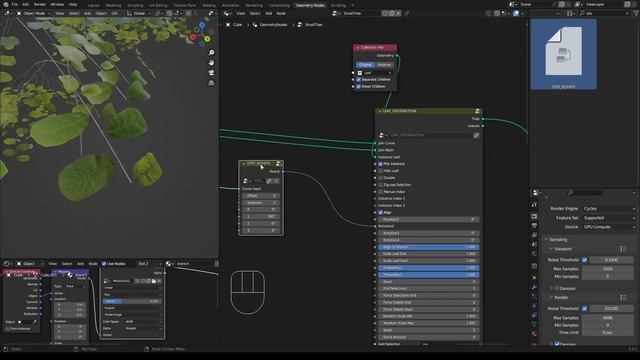Toggle Use Nodes checkbox in shader editor
This screenshot has width=640, height=360.
104,264
